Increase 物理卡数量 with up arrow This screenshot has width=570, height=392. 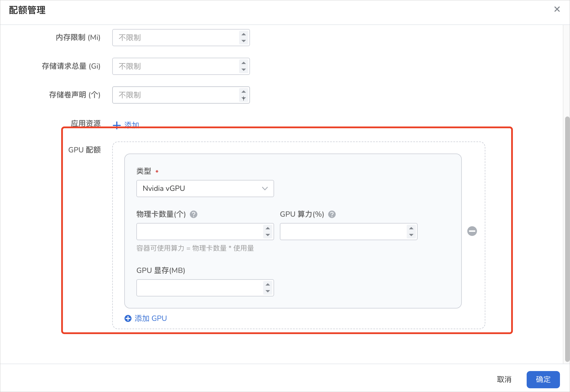pos(268,228)
